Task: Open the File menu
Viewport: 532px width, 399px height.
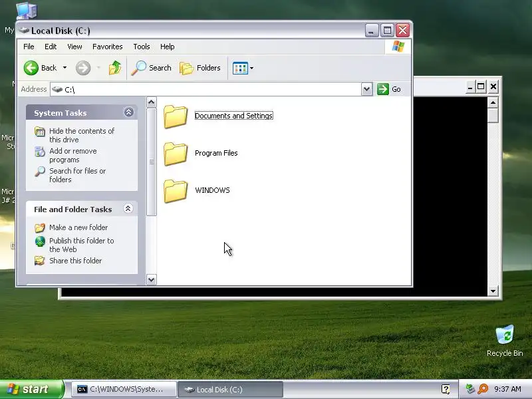Action: (x=29, y=47)
